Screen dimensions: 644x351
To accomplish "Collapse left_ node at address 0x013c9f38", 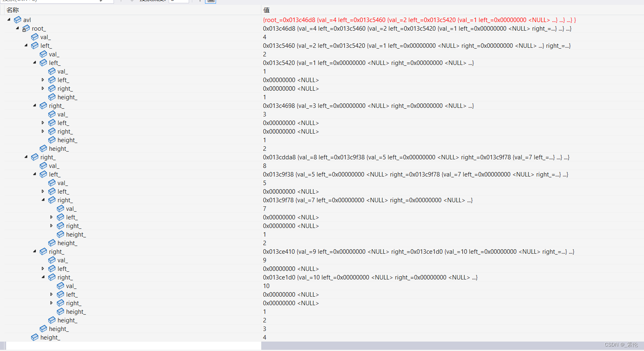I will click(x=34, y=174).
